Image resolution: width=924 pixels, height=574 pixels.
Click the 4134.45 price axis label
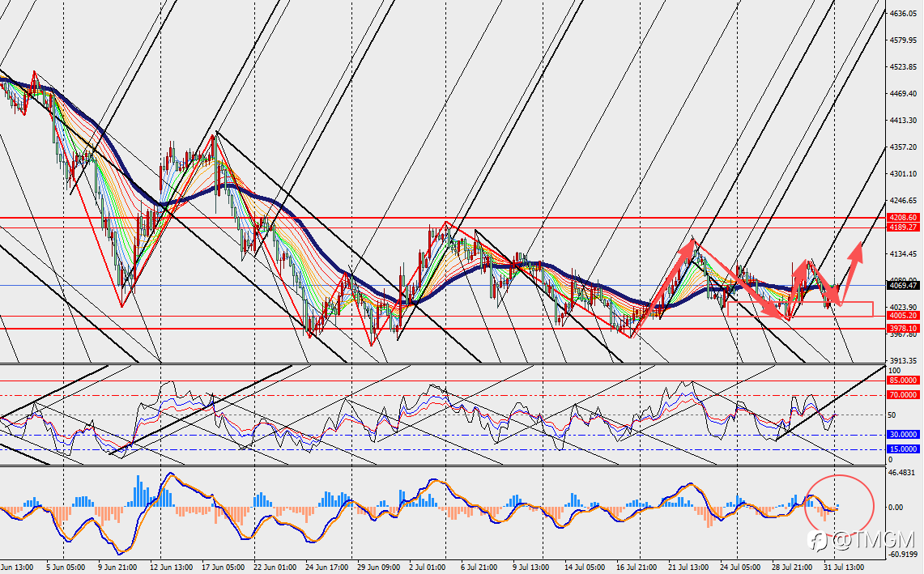(903, 254)
